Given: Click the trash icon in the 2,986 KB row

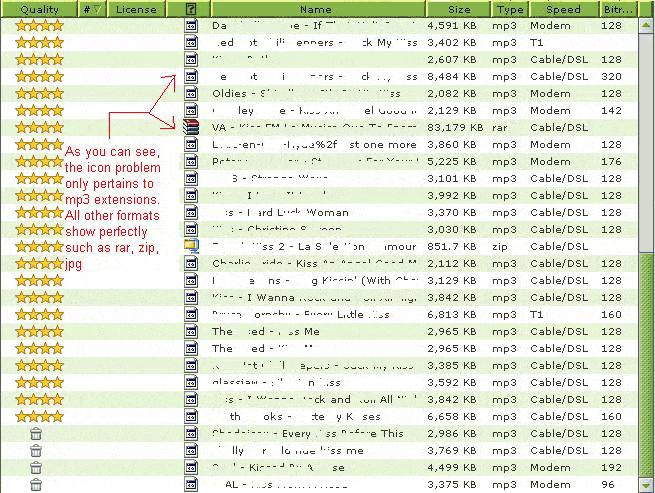Looking at the screenshot, I should click(x=36, y=433).
